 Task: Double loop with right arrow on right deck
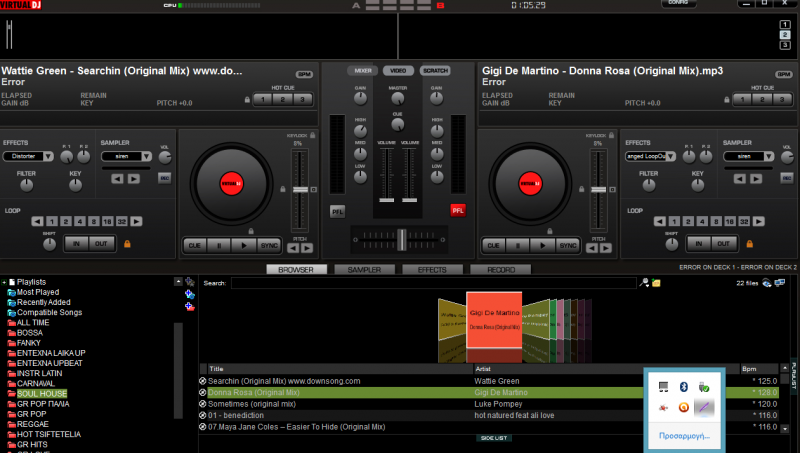(759, 221)
